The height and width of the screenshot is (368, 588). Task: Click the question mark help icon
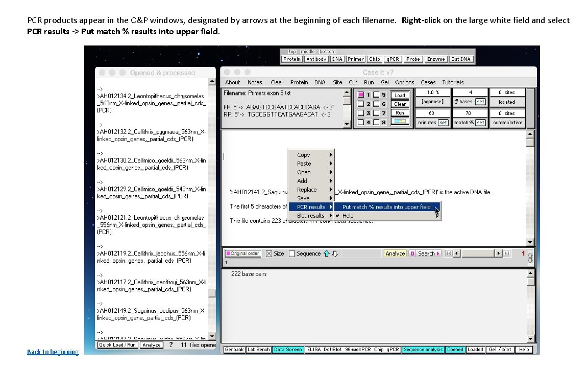tap(170, 345)
